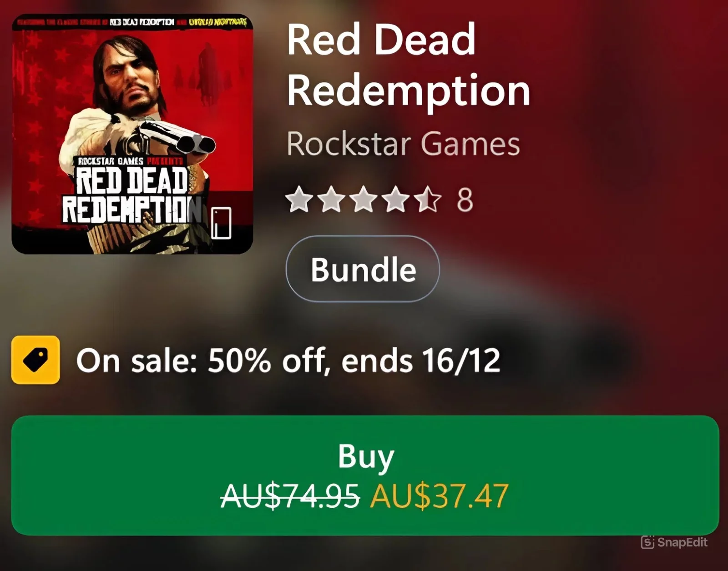Click the Bundle button

(x=363, y=269)
